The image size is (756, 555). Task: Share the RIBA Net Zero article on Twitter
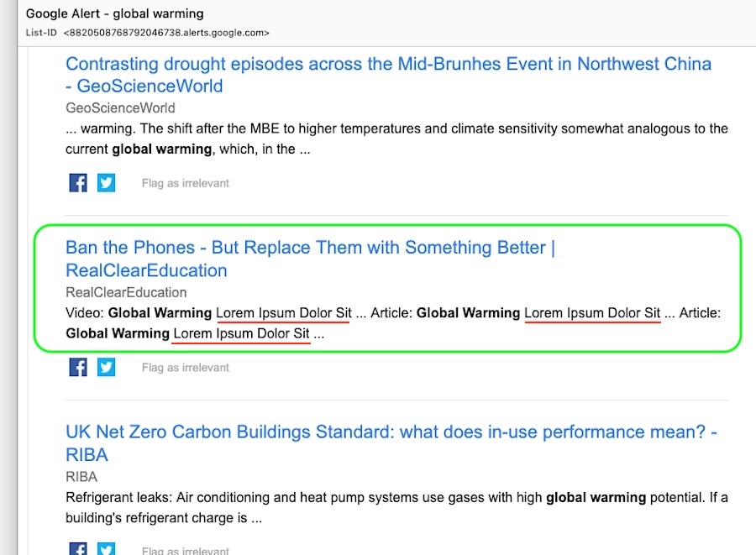coord(106,550)
